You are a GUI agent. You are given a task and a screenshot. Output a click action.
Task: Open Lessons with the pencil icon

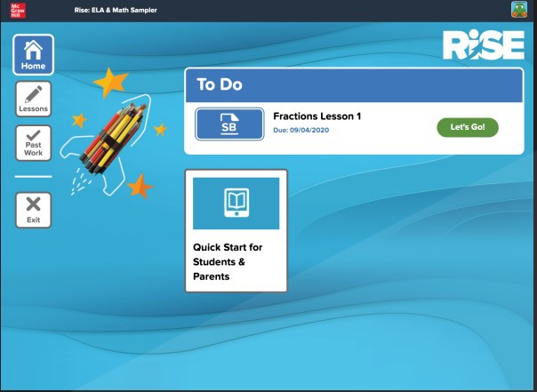34,99
